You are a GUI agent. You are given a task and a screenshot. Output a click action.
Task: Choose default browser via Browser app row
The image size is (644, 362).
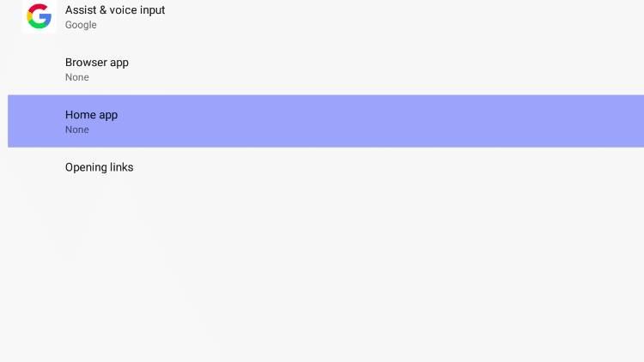click(x=325, y=69)
